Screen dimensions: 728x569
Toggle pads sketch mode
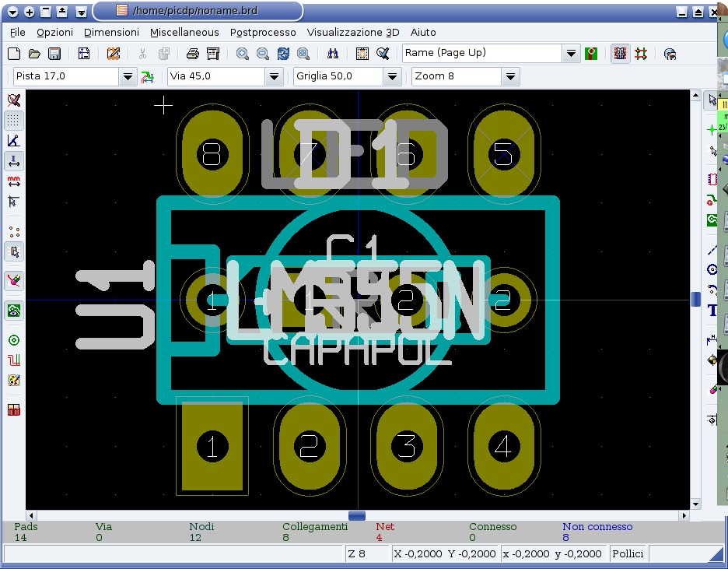click(x=14, y=340)
